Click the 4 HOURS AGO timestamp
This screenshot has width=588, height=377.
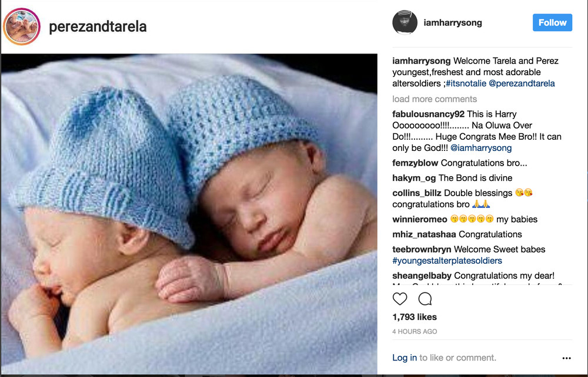[415, 332]
